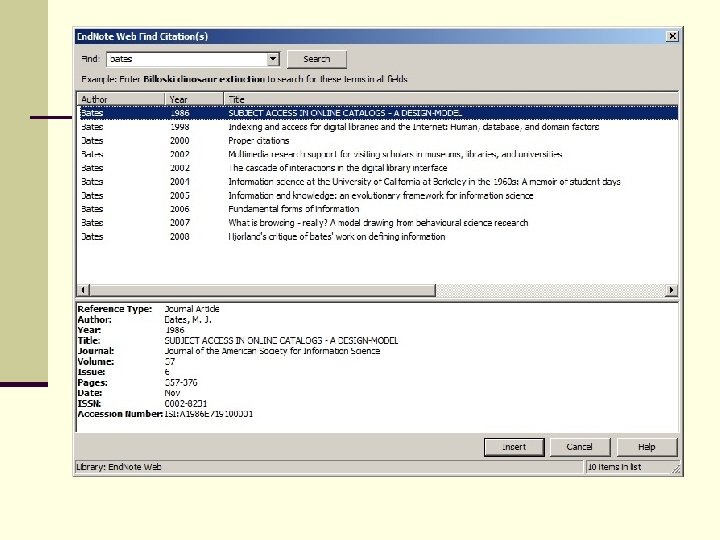Click into the Find text field

pos(187,59)
